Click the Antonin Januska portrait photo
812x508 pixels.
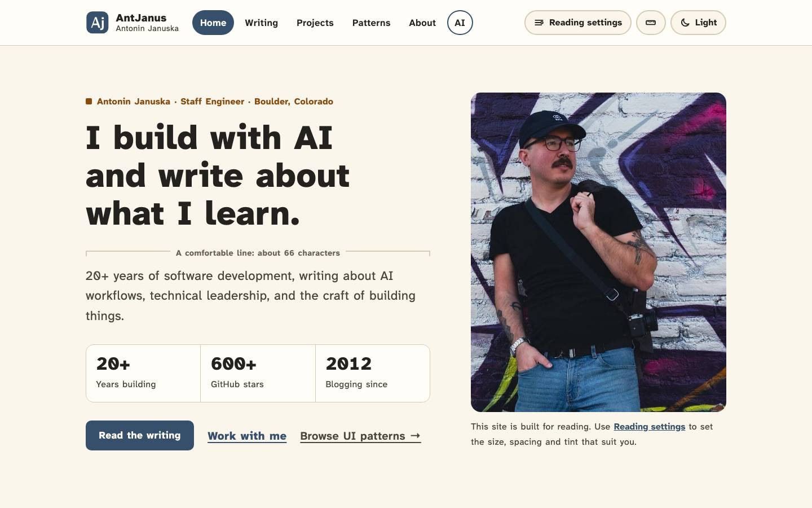coord(598,252)
